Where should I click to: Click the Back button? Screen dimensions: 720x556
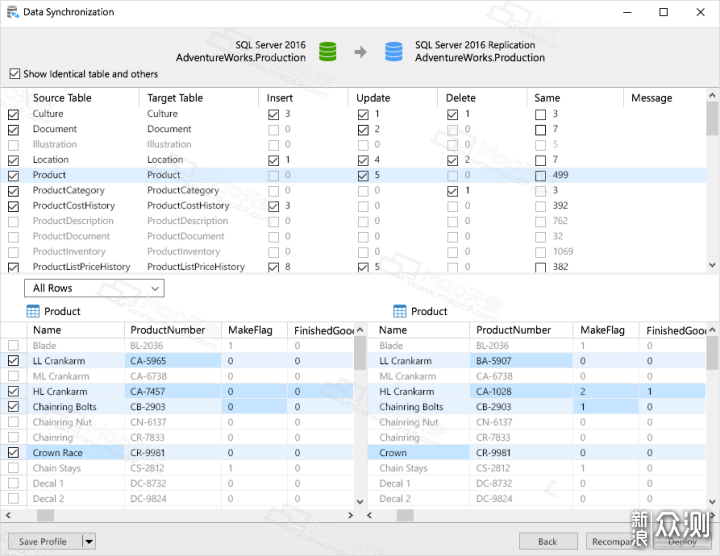(x=548, y=541)
